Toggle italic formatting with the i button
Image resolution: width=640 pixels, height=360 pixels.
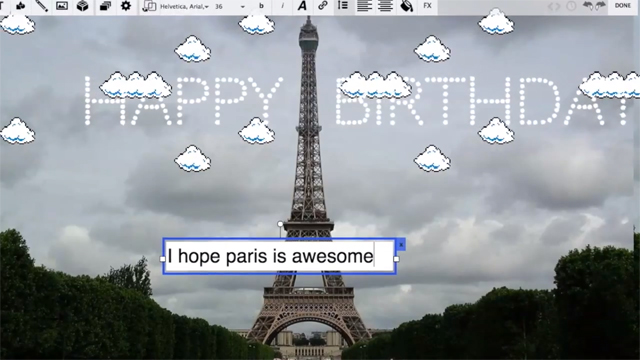click(282, 6)
